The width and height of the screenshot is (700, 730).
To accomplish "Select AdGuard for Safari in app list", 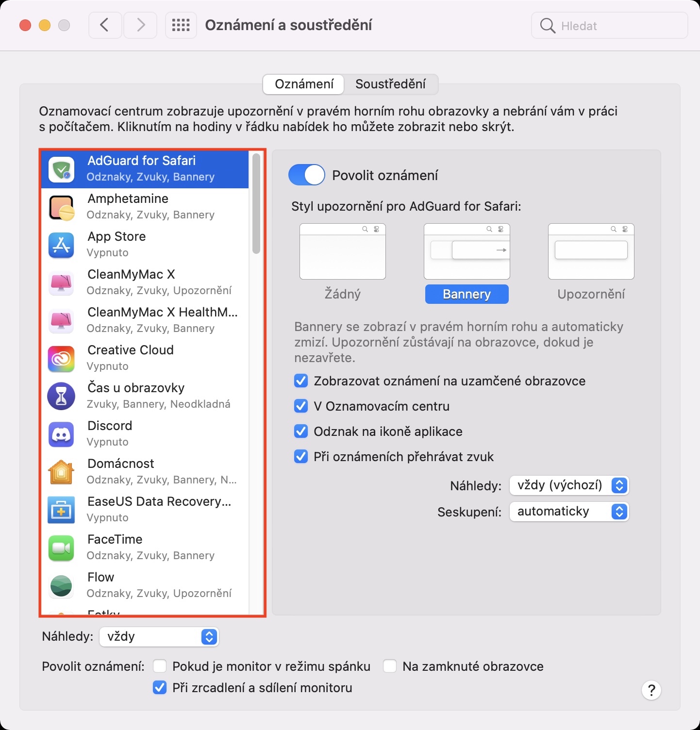I will [x=145, y=169].
